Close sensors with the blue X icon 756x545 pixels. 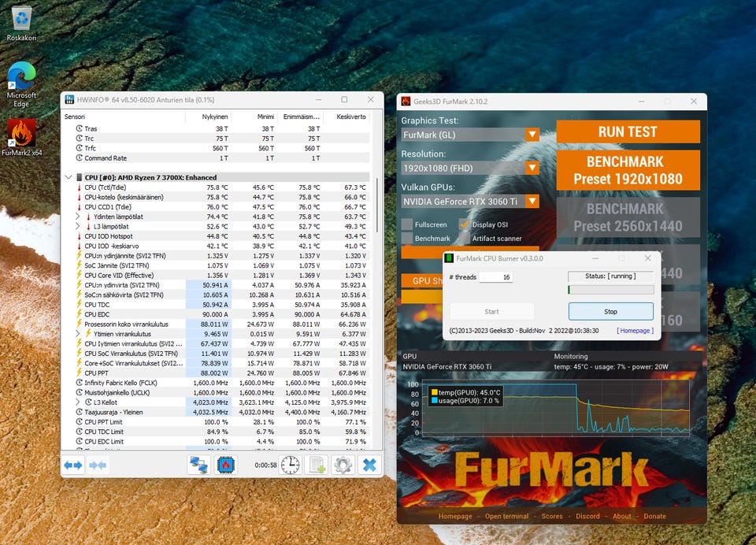point(370,465)
